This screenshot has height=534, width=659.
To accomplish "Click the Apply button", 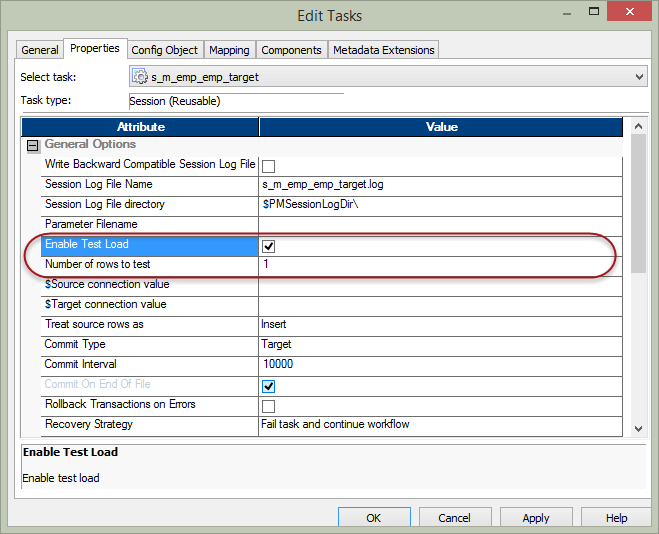I will pyautogui.click(x=535, y=518).
